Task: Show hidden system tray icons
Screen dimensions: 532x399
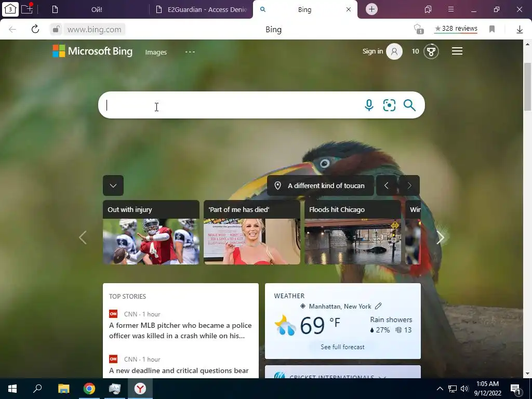Action: [440, 389]
